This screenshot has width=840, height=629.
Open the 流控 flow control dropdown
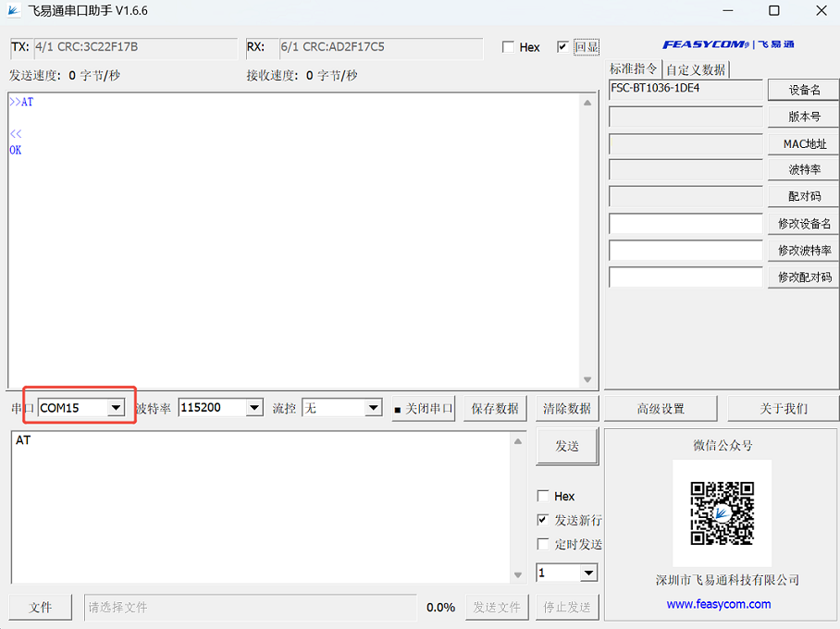point(373,408)
